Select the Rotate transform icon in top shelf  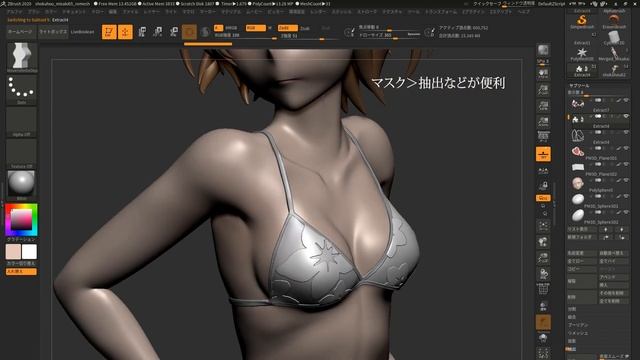173,32
